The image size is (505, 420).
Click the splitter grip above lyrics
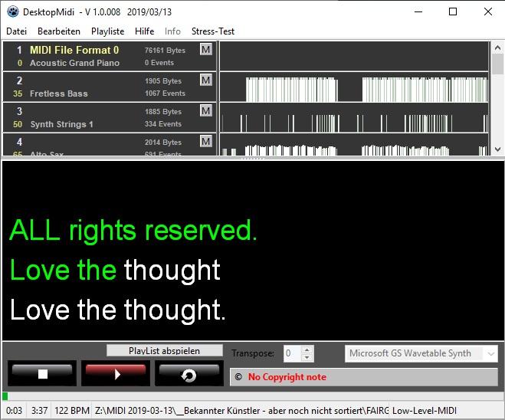pos(253,159)
